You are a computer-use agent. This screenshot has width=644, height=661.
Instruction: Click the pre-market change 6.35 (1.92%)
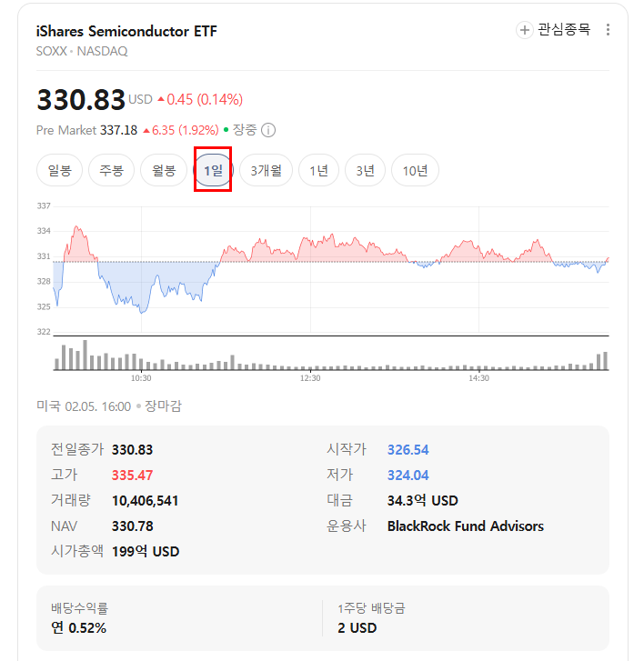tap(181, 130)
